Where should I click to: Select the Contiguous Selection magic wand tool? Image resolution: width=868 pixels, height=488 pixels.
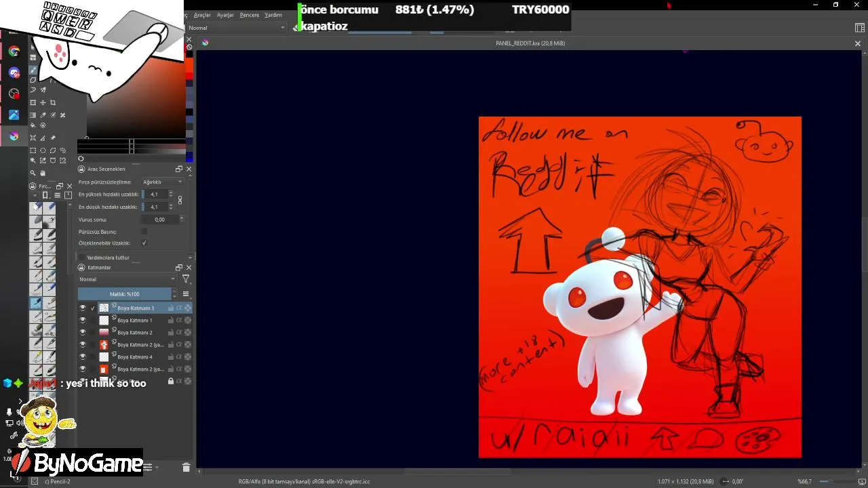pyautogui.click(x=33, y=161)
